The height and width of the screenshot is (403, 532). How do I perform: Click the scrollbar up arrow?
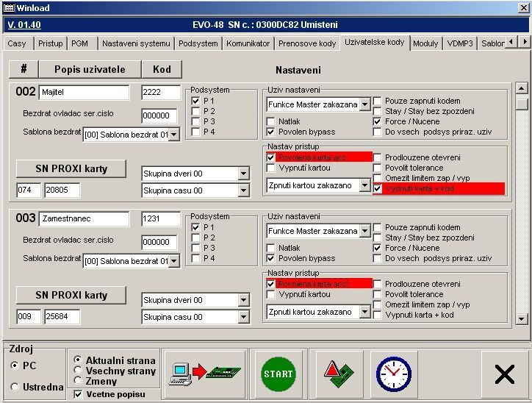(522, 88)
